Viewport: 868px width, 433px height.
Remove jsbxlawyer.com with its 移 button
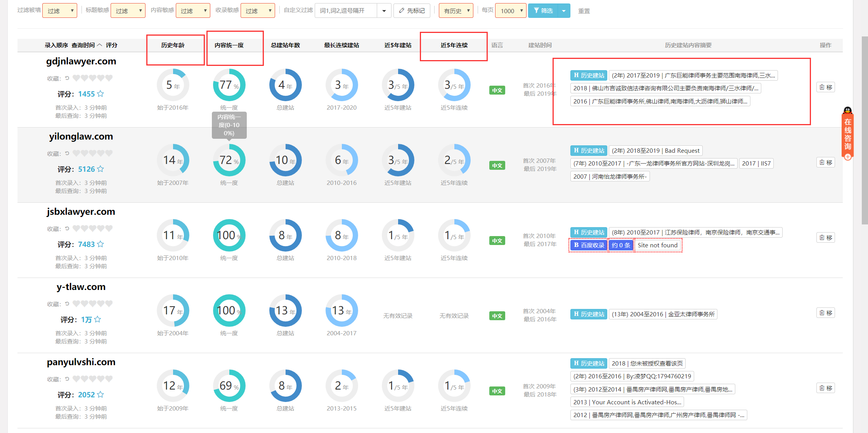(826, 238)
